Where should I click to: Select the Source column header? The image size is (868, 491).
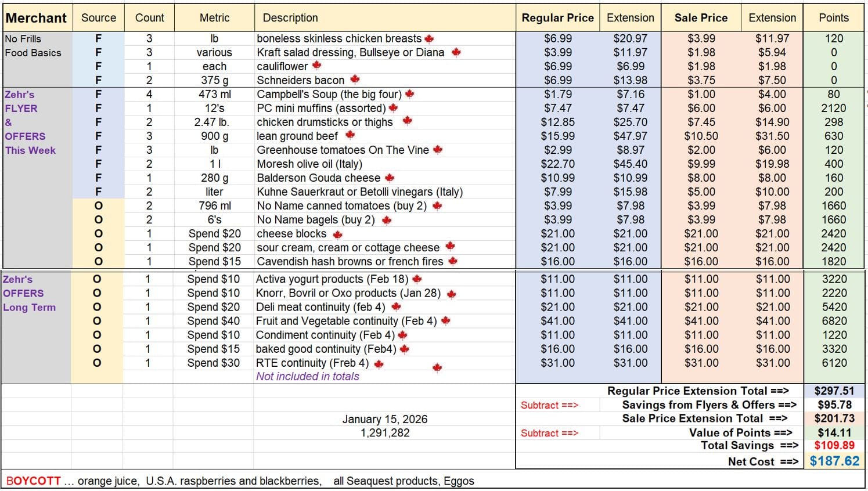(99, 18)
